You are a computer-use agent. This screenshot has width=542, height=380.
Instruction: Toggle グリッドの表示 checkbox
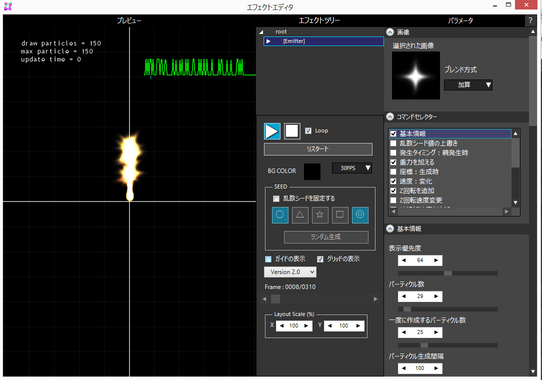320,259
